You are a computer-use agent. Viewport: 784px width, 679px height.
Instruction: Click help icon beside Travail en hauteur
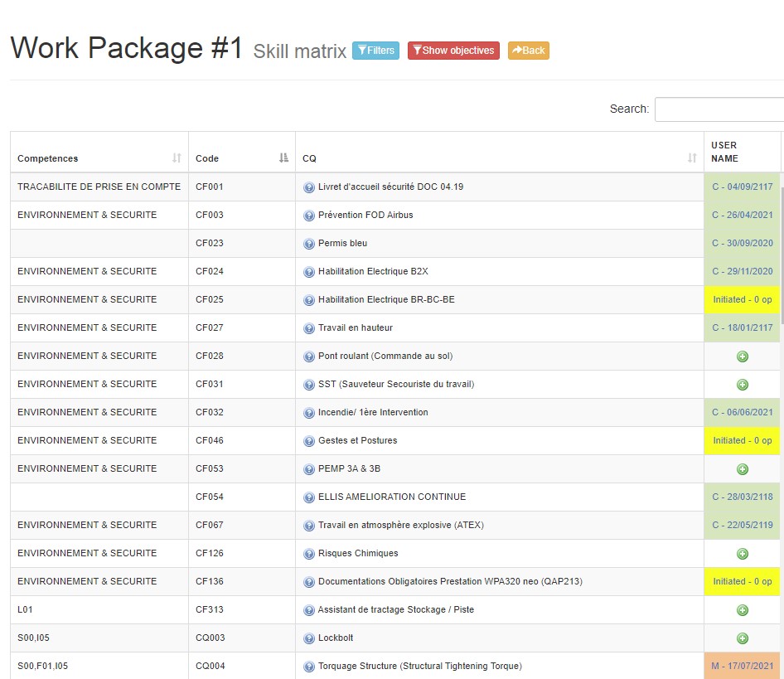point(309,328)
